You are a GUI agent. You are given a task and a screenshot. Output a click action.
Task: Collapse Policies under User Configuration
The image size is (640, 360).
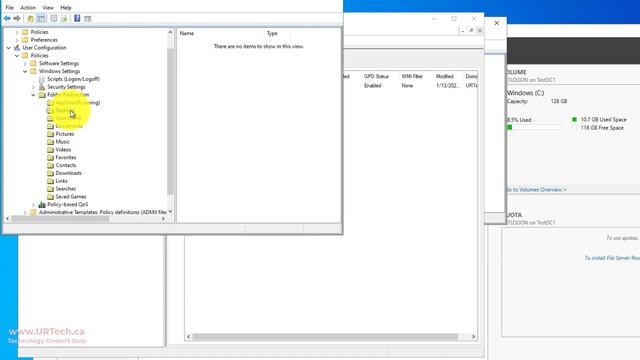(17, 56)
